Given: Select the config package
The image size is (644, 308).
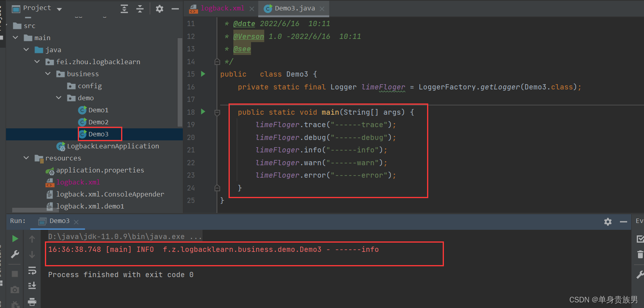Looking at the screenshot, I should (90, 86).
